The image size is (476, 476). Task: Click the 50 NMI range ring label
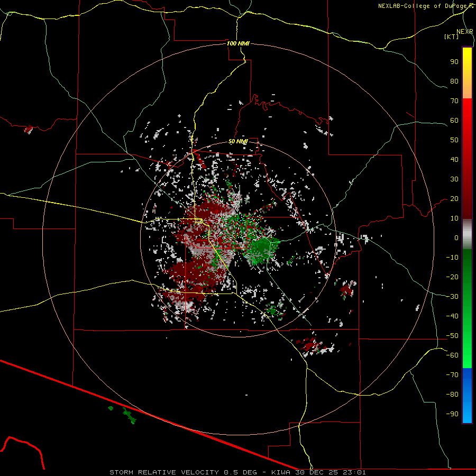[238, 141]
